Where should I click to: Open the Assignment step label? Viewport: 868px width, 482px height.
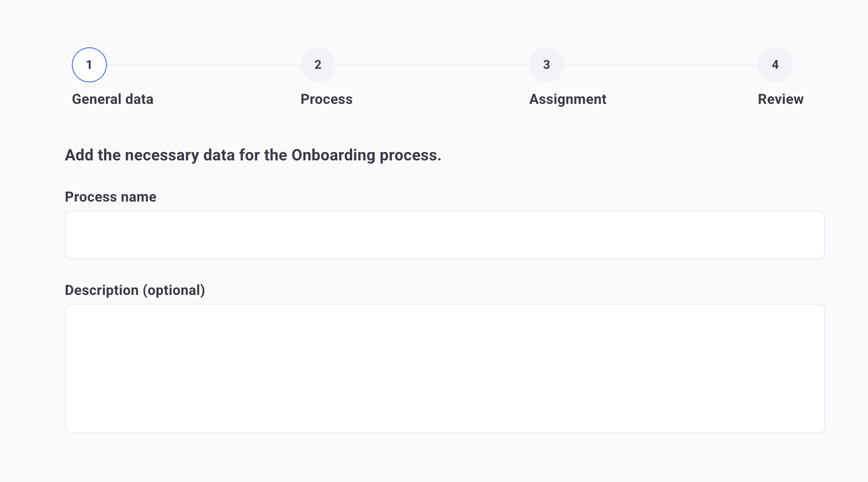click(568, 99)
